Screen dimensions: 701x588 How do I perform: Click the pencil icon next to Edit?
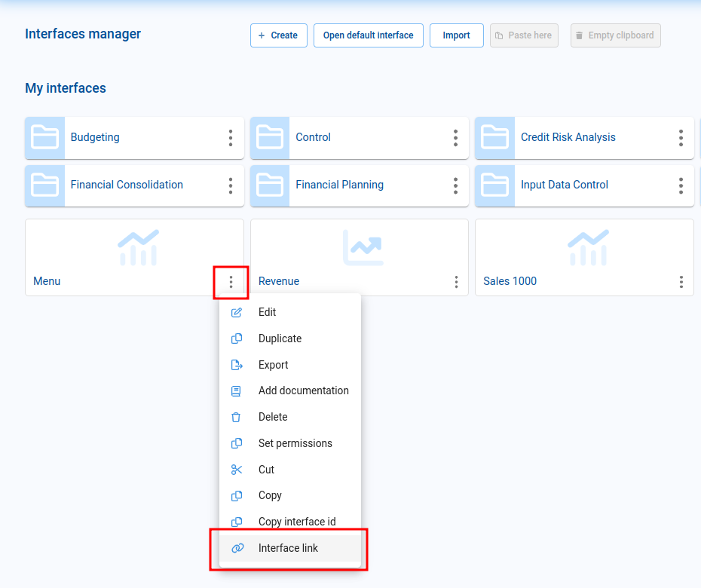tap(237, 311)
